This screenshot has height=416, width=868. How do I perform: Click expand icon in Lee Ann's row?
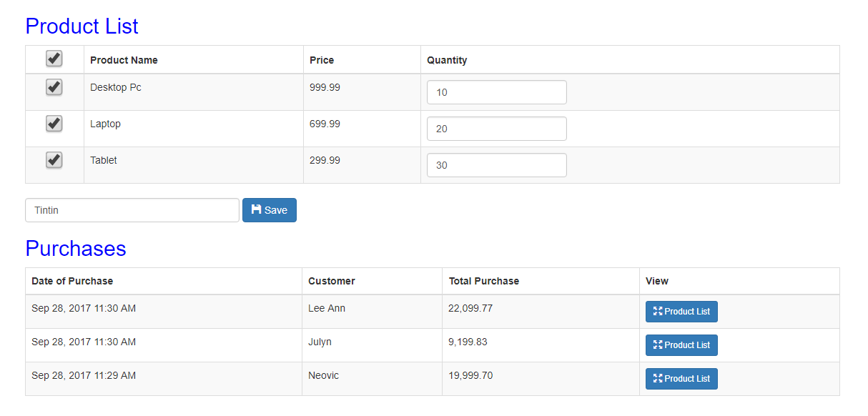(x=658, y=312)
